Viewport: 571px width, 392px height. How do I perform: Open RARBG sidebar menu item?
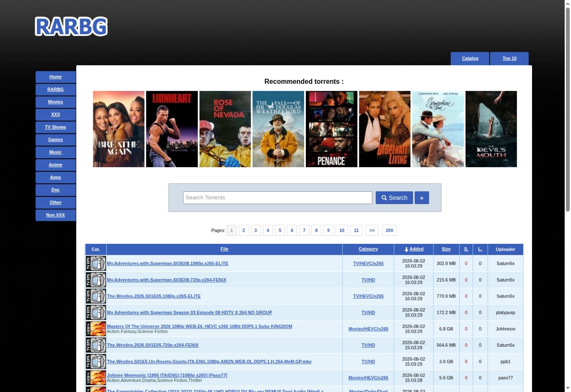[x=55, y=89]
